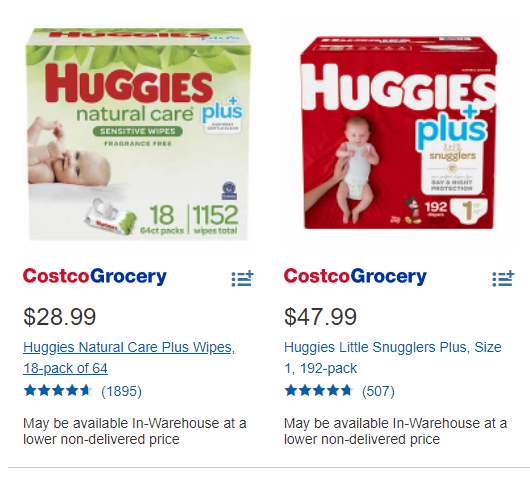Click the last star of diapers rating
530x480 pixels.
pyautogui.click(x=346, y=390)
